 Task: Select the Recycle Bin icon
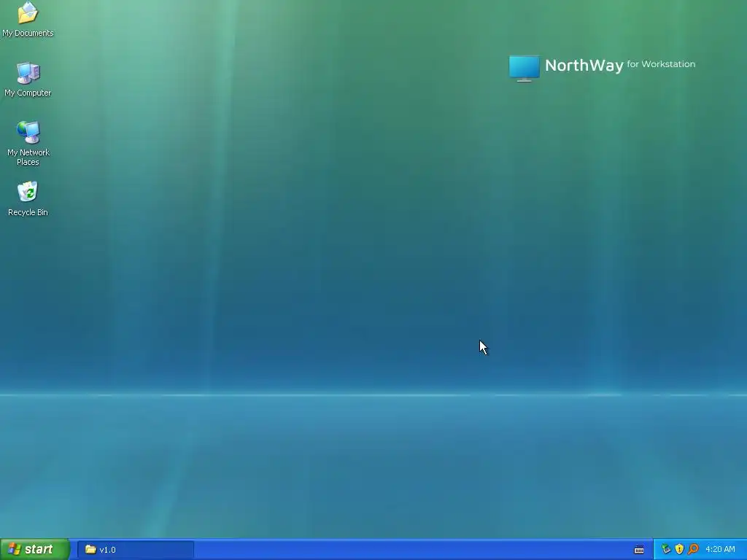28,198
